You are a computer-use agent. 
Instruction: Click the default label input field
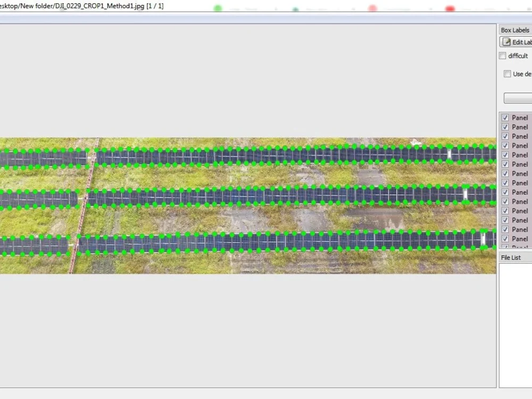pos(518,98)
